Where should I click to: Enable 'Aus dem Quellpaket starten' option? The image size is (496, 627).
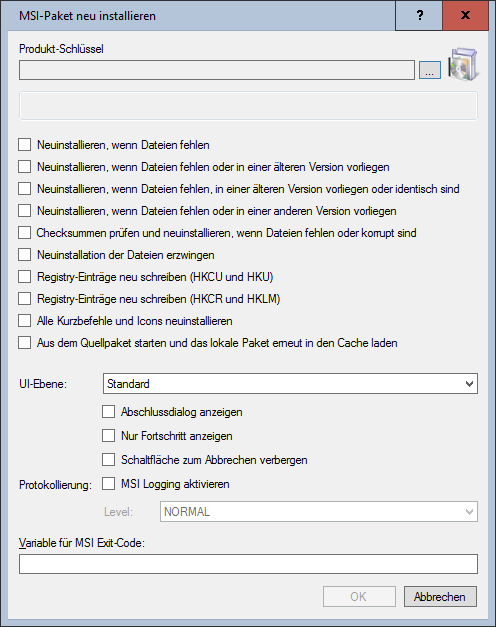click(x=24, y=342)
